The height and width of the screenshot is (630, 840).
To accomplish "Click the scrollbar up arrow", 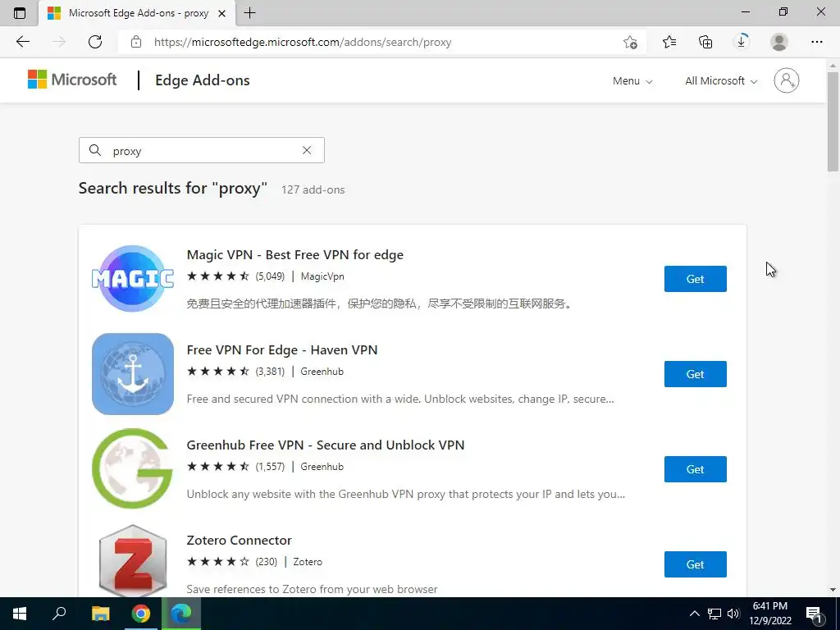I will point(833,66).
